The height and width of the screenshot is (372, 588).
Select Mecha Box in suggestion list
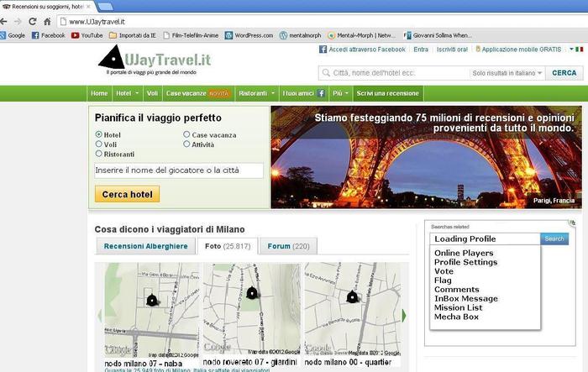click(x=456, y=317)
